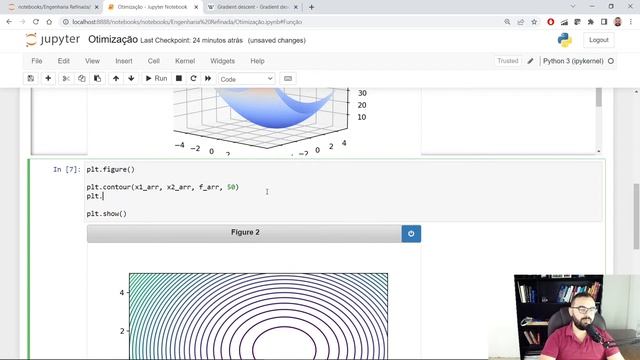The width and height of the screenshot is (640, 360).
Task: Open the Widgets menu
Action: [222, 61]
